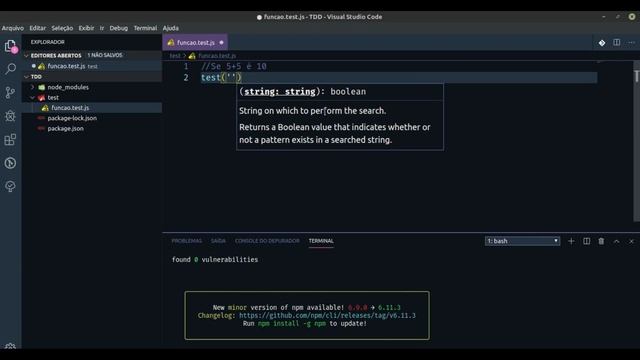640x360 pixels.
Task: Click line number 1 in the gutter
Action: (x=186, y=66)
